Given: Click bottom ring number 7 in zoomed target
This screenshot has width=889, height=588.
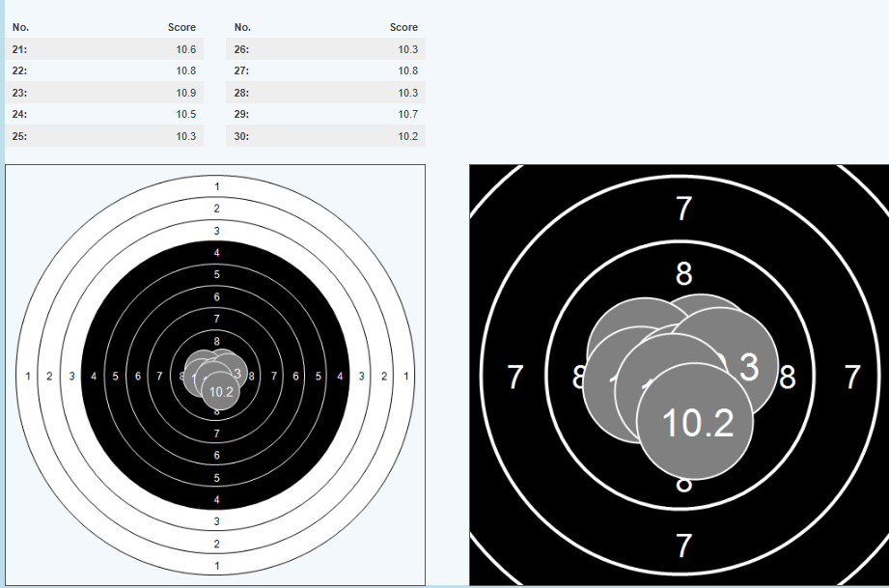Looking at the screenshot, I should [683, 546].
